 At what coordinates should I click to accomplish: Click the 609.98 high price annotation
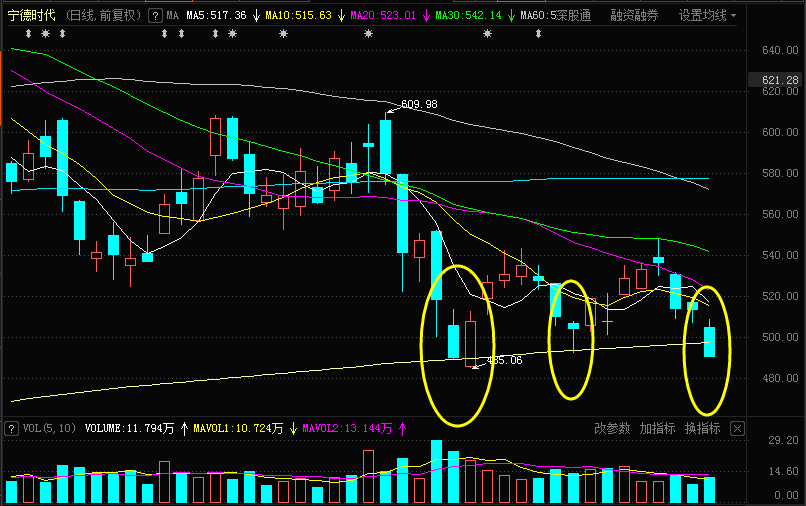[x=419, y=104]
